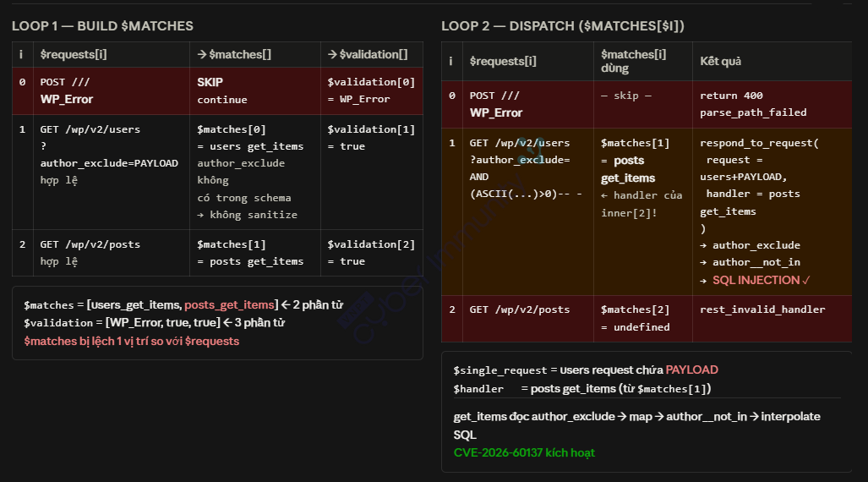This screenshot has width=868, height=482.
Task: Click the rest_invalid_handler result cell
Action: click(x=772, y=319)
